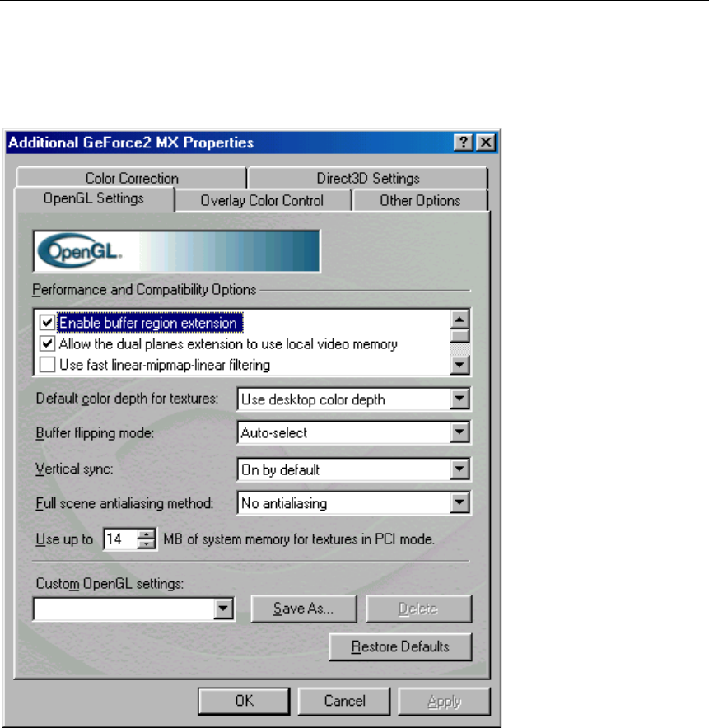Image resolution: width=709 pixels, height=728 pixels.
Task: Click Restore Defaults button
Action: [x=400, y=646]
